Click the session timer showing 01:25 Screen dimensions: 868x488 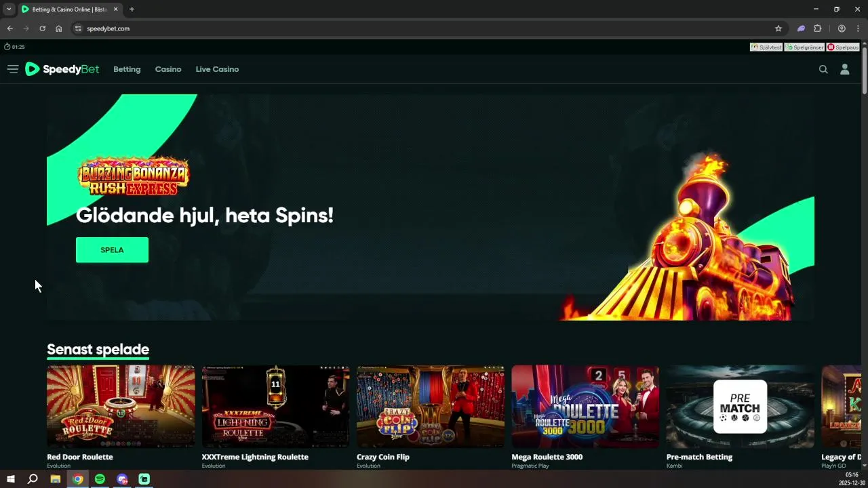(14, 47)
